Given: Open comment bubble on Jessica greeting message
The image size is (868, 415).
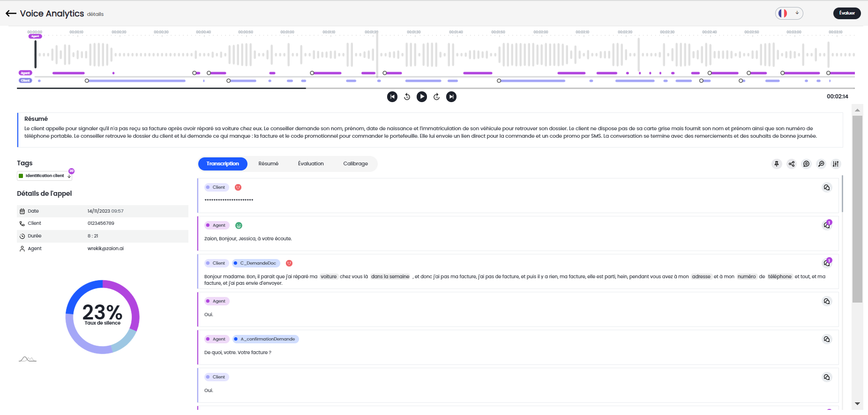Looking at the screenshot, I should [827, 225].
